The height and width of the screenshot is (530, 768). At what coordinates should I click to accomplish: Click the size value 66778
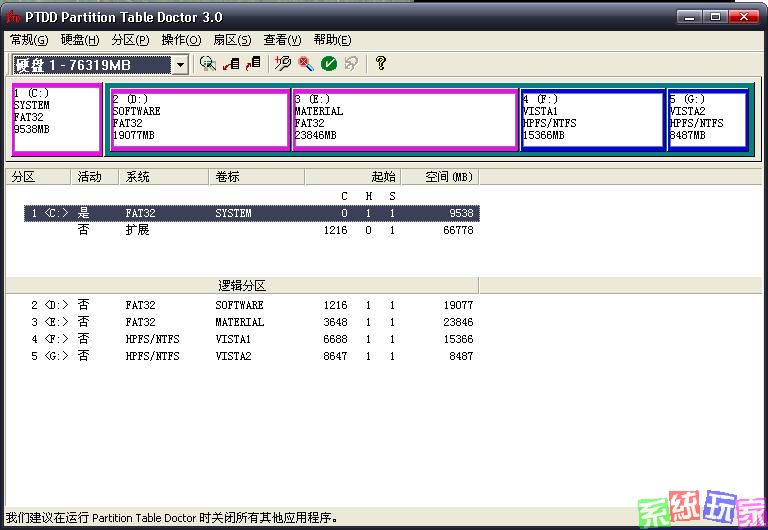coord(458,230)
